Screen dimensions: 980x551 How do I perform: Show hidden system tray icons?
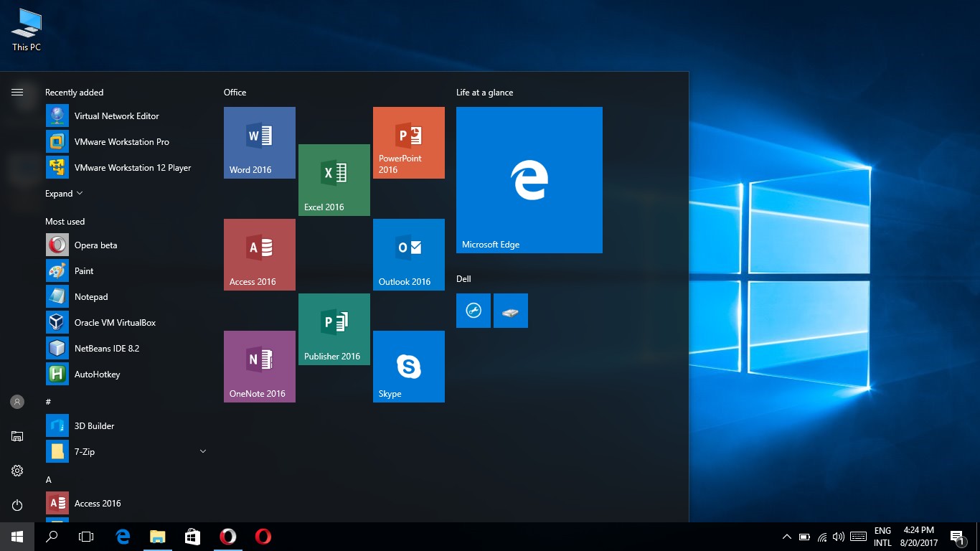[787, 536]
